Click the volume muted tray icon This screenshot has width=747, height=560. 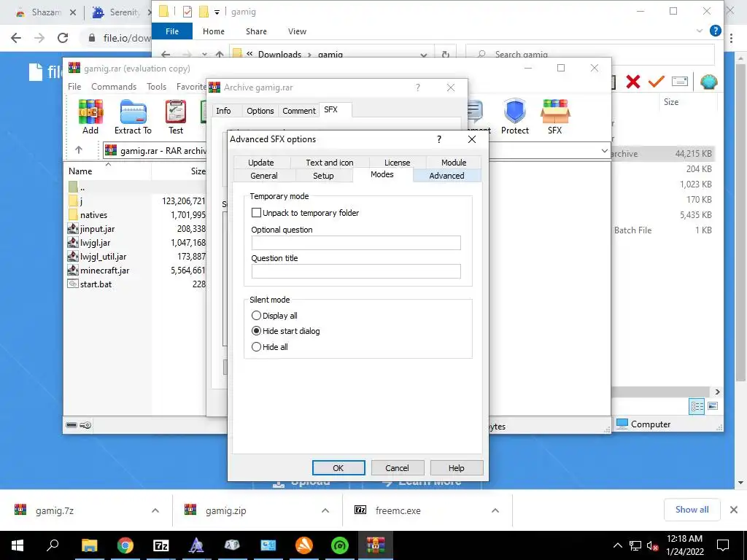(x=652, y=545)
